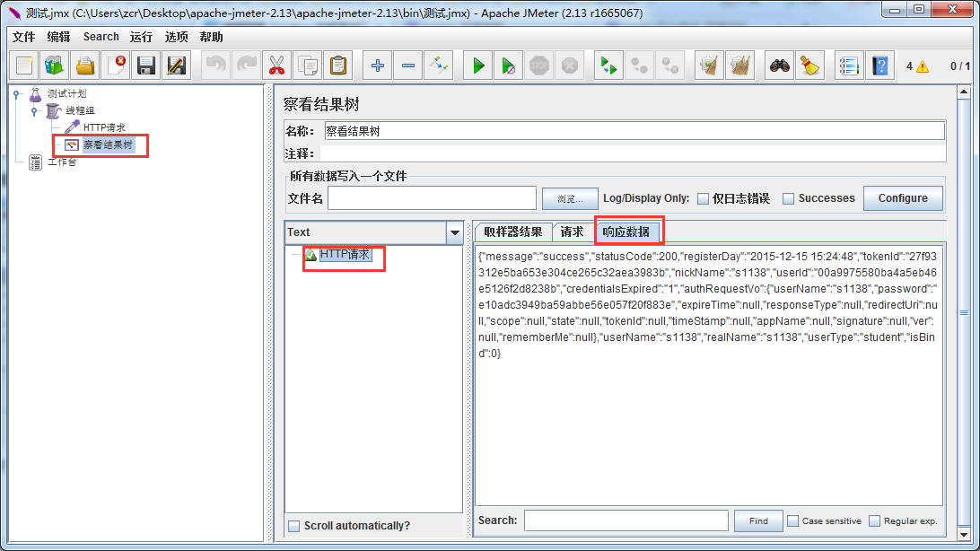Click the Redo arrow icon

(x=247, y=66)
